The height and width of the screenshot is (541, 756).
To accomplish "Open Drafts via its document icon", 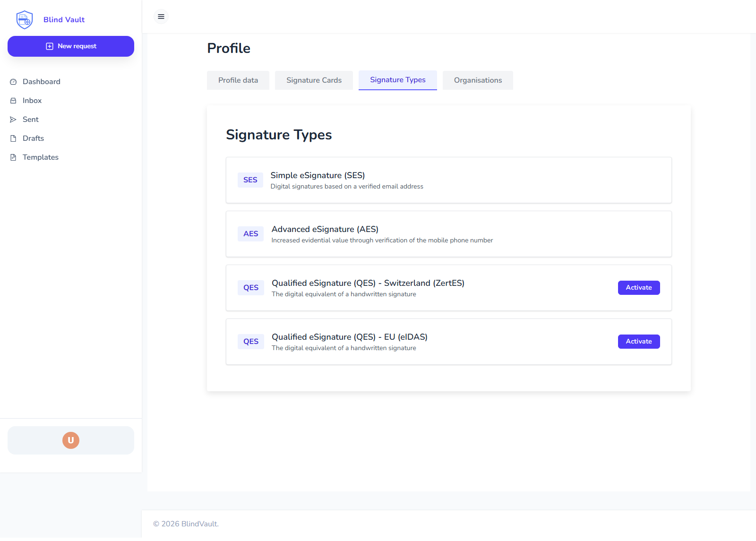I will (14, 138).
